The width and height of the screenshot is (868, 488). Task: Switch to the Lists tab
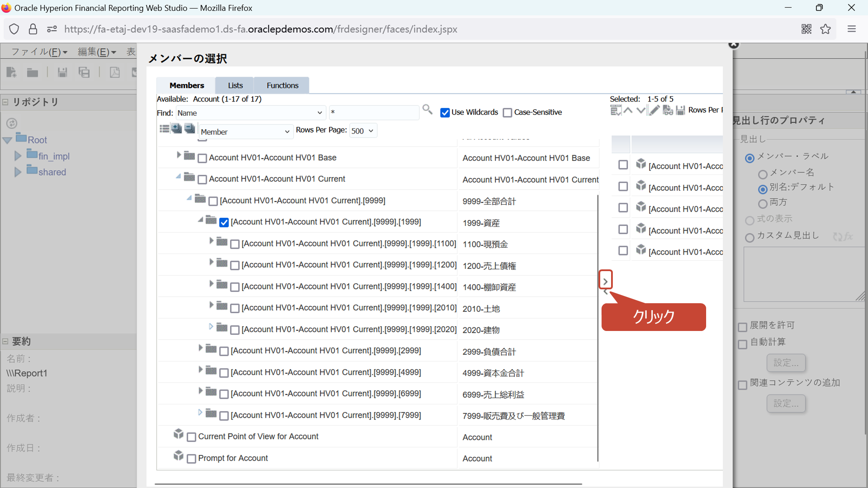coord(235,85)
